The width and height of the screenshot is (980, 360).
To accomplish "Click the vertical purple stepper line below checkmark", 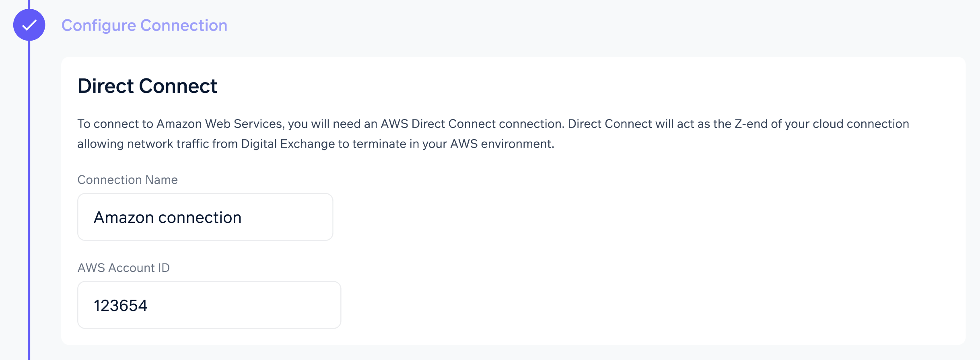I will pyautogui.click(x=29, y=201).
